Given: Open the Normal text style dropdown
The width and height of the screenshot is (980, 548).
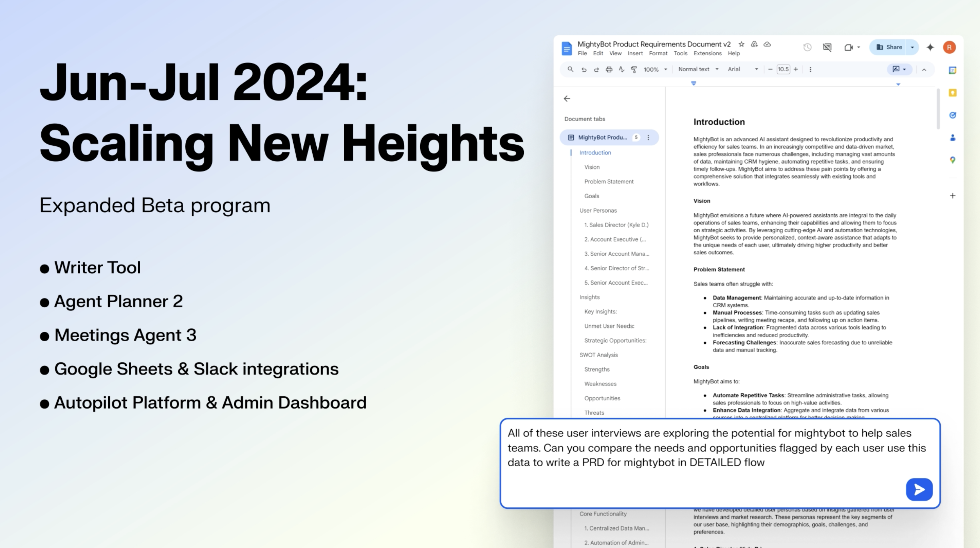Looking at the screenshot, I should click(698, 69).
